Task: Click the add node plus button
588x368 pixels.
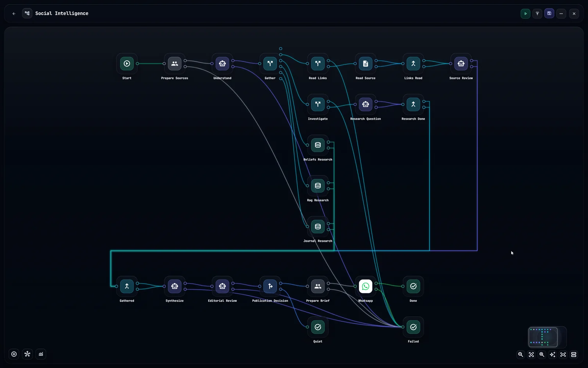Action: (x=14, y=354)
